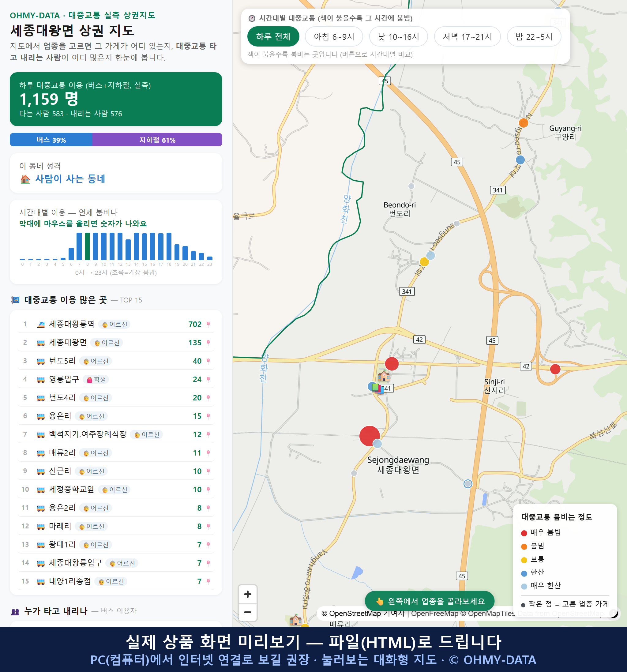
Task: Select the 세종대왕릉역 value 702
Action: 195,325
